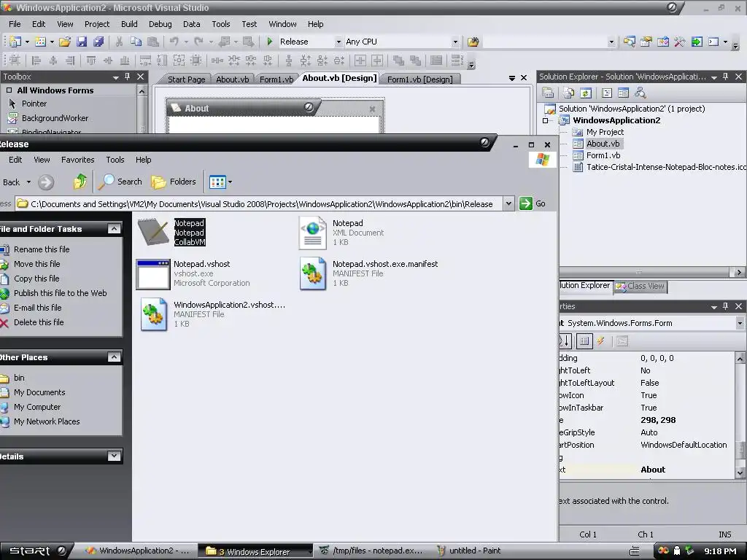
Task: Switch to Class View tab
Action: pyautogui.click(x=640, y=286)
